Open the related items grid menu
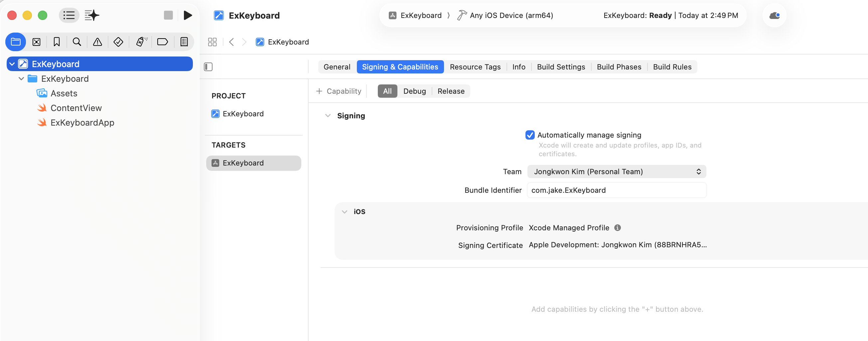868x341 pixels. 212,42
